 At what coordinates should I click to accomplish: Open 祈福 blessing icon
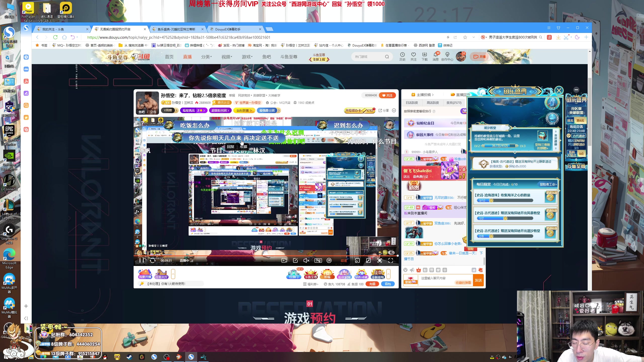327,274
